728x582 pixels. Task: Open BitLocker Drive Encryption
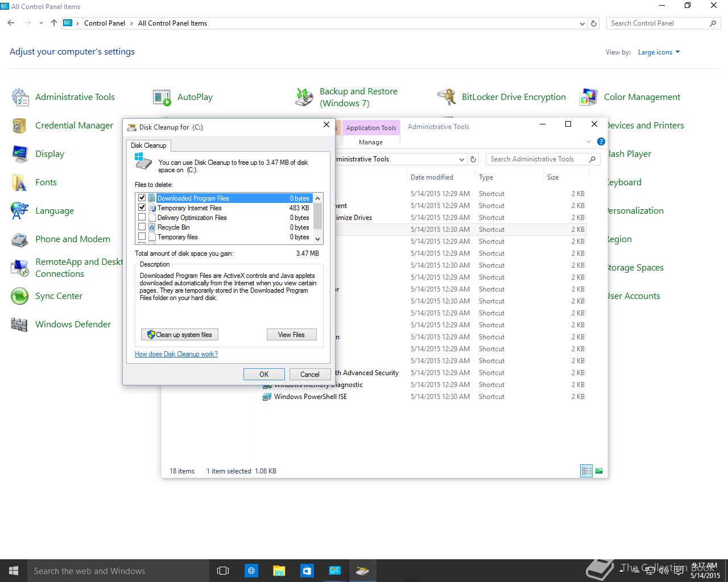click(502, 97)
